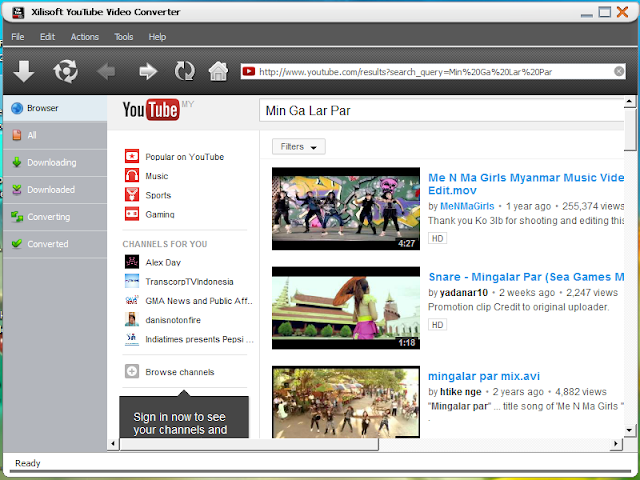Open the Gaming category link

(160, 214)
